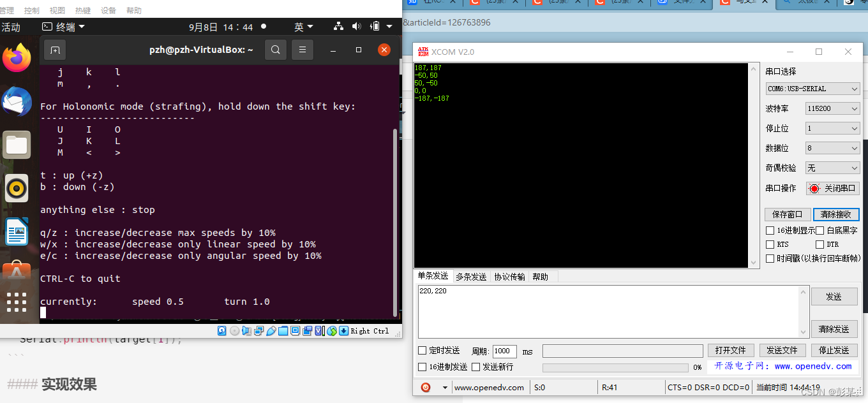Click the 打开文件 open file button
The image size is (868, 403).
point(731,351)
